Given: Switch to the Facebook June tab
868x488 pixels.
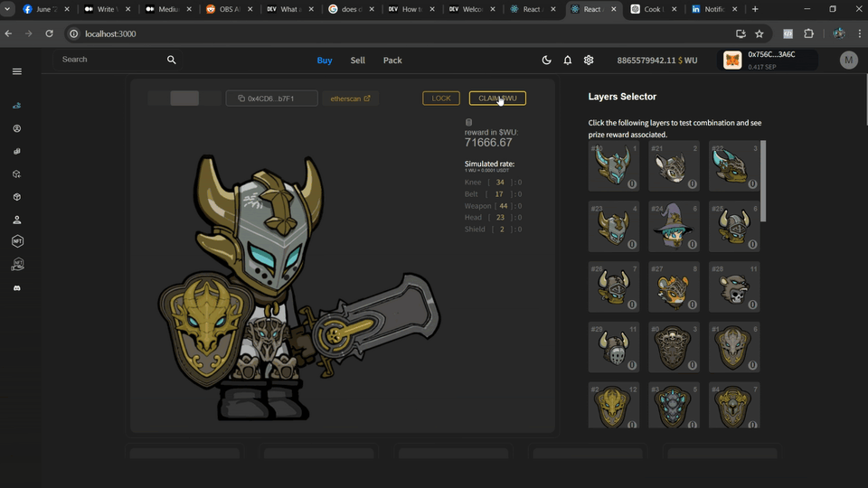Looking at the screenshot, I should (46, 9).
